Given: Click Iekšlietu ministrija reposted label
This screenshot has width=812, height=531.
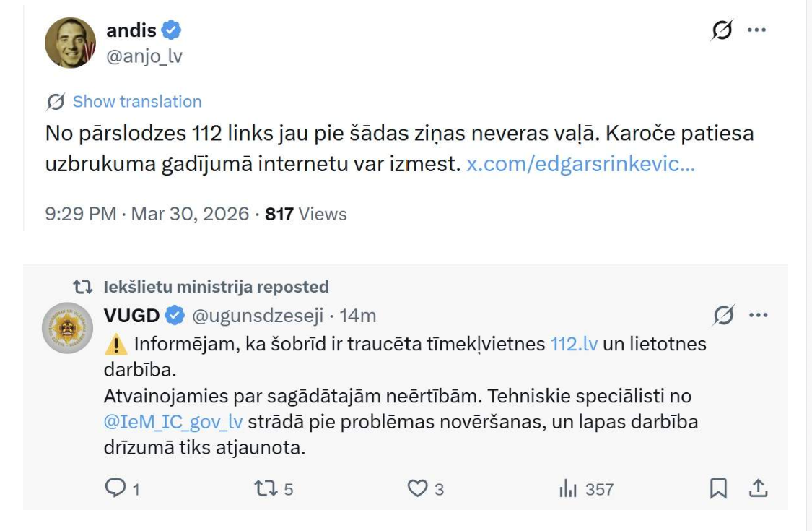Looking at the screenshot, I should pyautogui.click(x=215, y=287).
